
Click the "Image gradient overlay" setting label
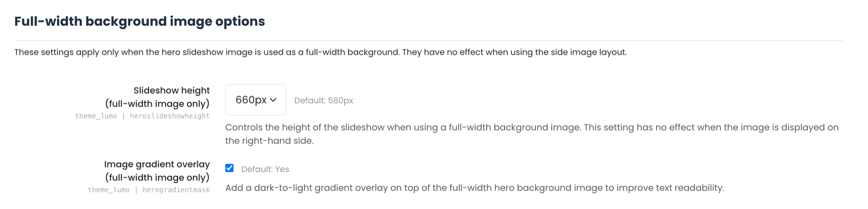pos(157,164)
